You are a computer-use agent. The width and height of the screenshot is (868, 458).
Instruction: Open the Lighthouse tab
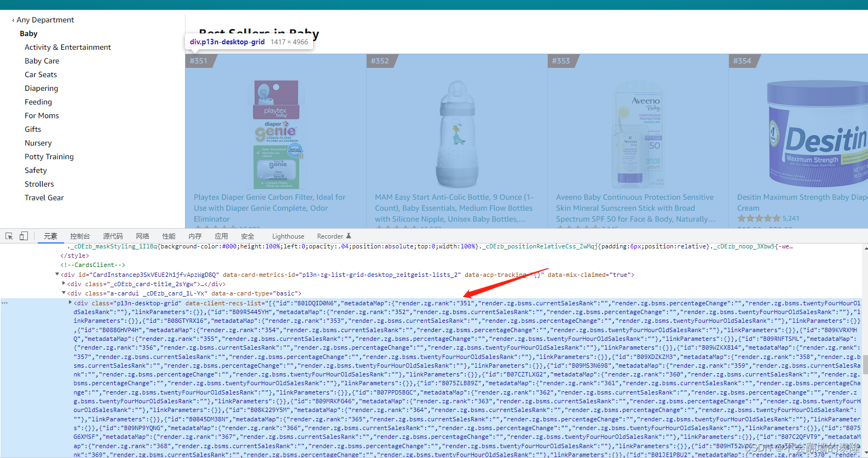(288, 236)
